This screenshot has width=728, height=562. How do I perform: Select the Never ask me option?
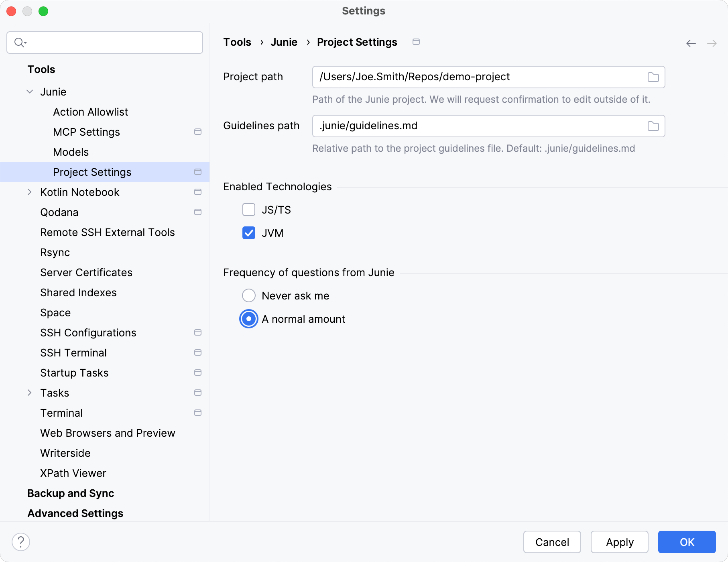249,295
